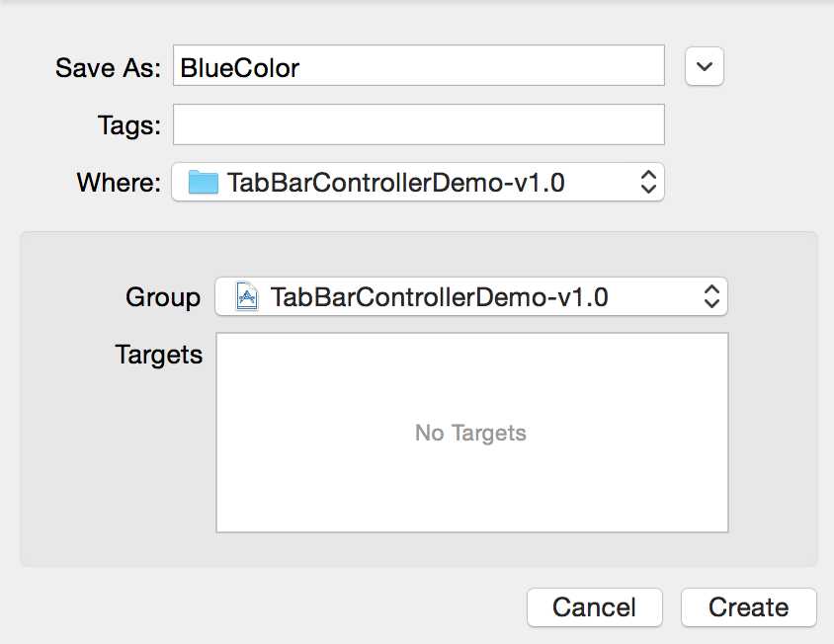The image size is (834, 644).
Task: Click the Xcode project icon in Group popup
Action: point(247,297)
